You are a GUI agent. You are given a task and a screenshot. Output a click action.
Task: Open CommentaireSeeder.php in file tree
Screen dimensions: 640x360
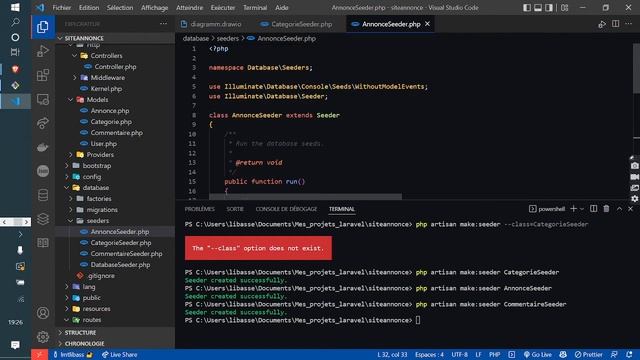pyautogui.click(x=126, y=254)
